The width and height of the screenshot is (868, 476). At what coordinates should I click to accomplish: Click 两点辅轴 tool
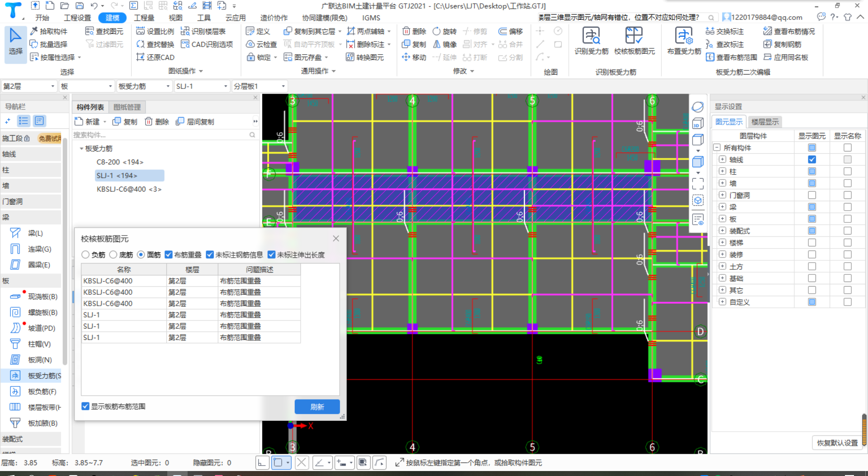[366, 31]
